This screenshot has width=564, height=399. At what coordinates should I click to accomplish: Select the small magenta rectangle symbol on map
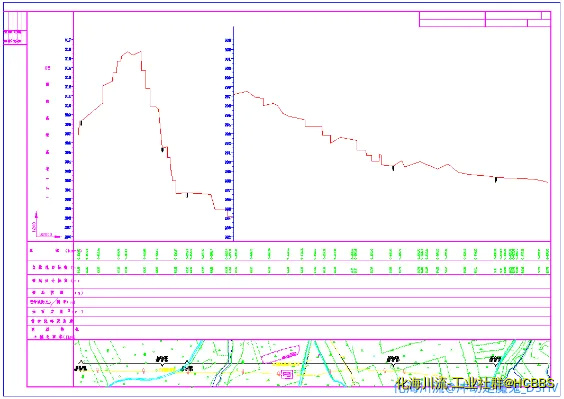pyautogui.click(x=286, y=375)
